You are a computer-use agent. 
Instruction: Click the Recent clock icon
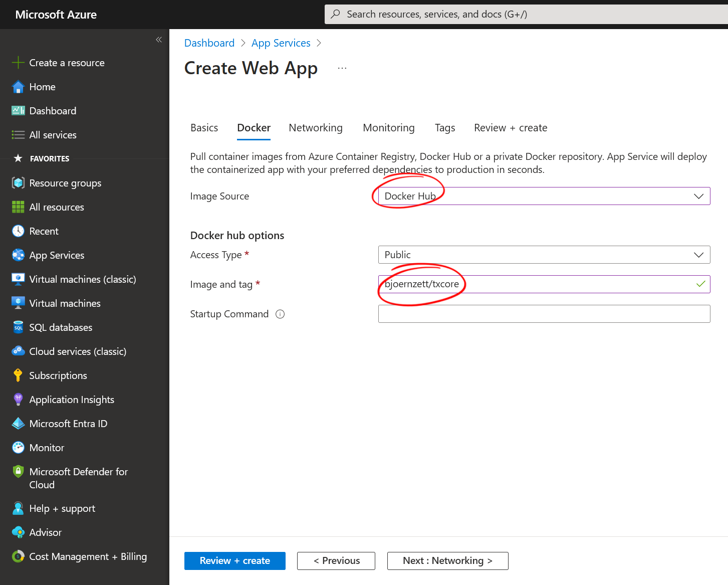(x=18, y=231)
